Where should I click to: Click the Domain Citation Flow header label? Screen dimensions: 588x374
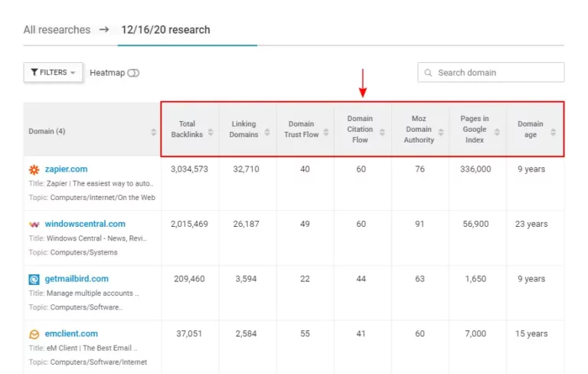(360, 129)
